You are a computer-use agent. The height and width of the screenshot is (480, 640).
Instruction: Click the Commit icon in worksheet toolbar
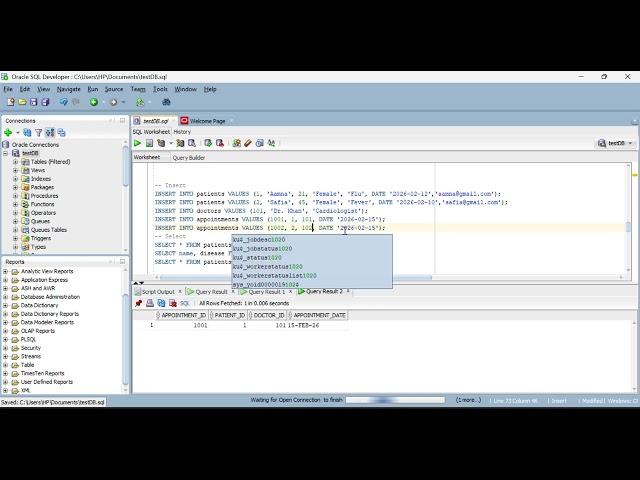tap(208, 143)
